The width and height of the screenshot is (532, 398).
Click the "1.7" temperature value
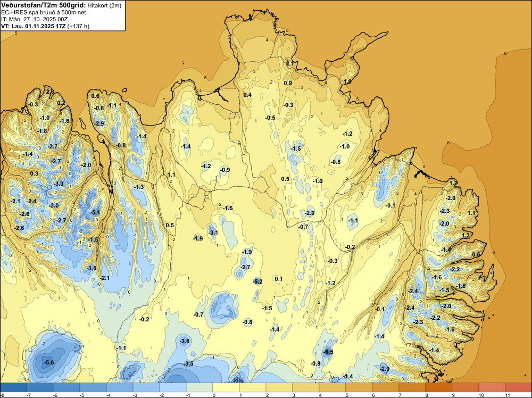[453, 183]
